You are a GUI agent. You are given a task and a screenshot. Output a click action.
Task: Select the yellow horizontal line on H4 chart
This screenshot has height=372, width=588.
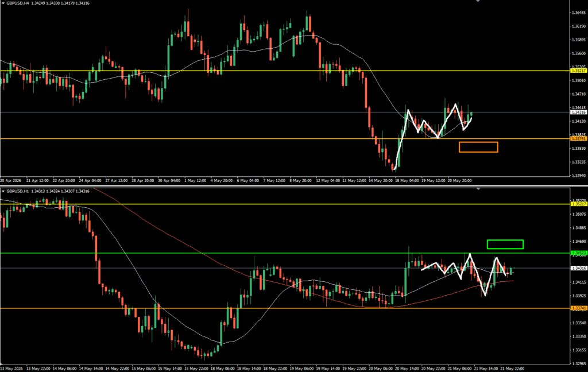(x=285, y=71)
